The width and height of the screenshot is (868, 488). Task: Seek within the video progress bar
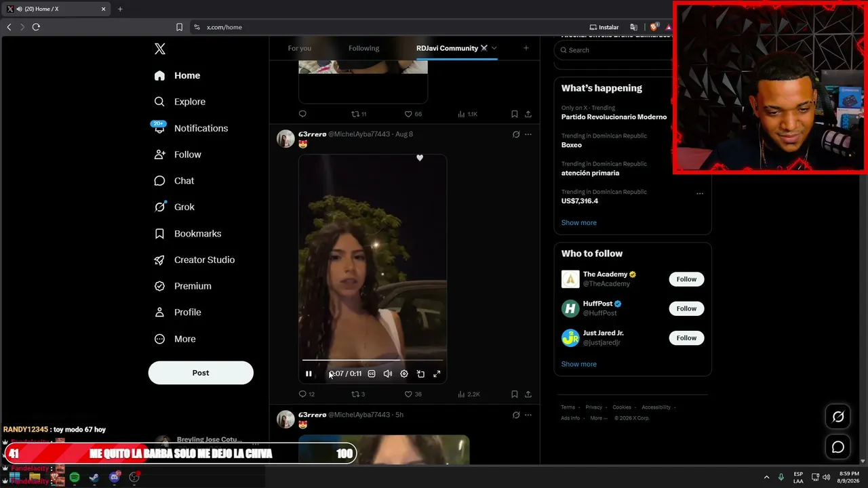click(x=372, y=360)
